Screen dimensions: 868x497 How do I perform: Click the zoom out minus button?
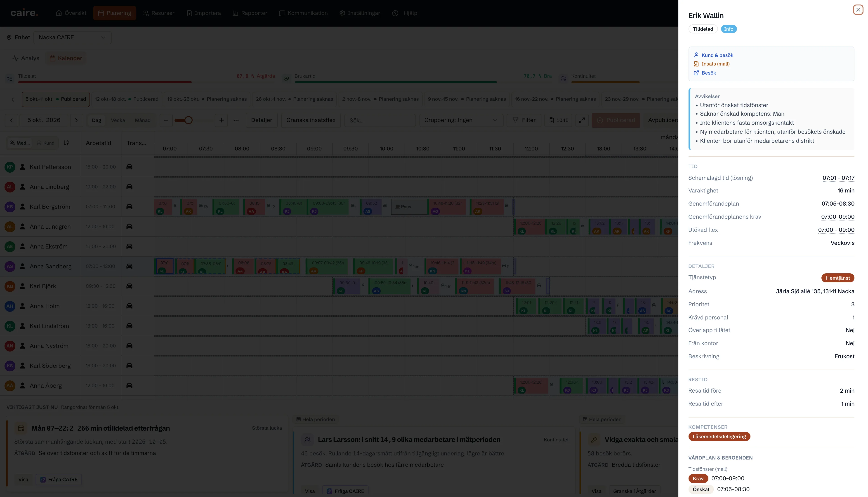click(166, 120)
